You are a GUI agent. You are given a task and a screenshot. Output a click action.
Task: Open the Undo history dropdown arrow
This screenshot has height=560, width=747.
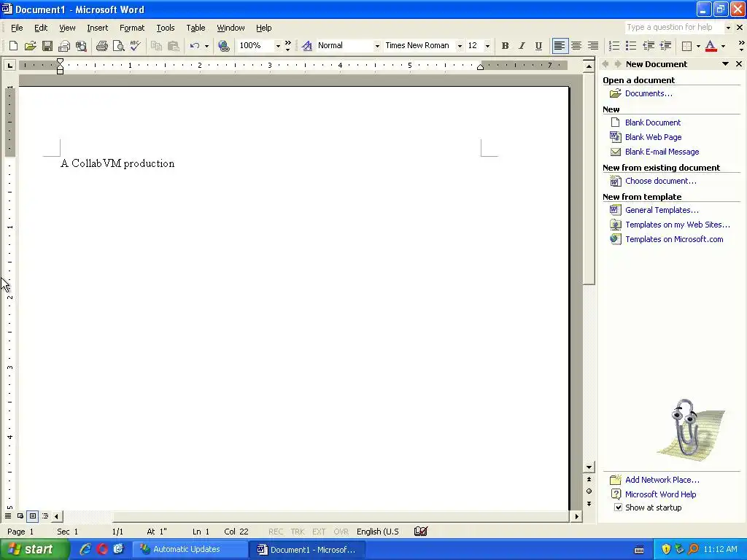(x=206, y=46)
